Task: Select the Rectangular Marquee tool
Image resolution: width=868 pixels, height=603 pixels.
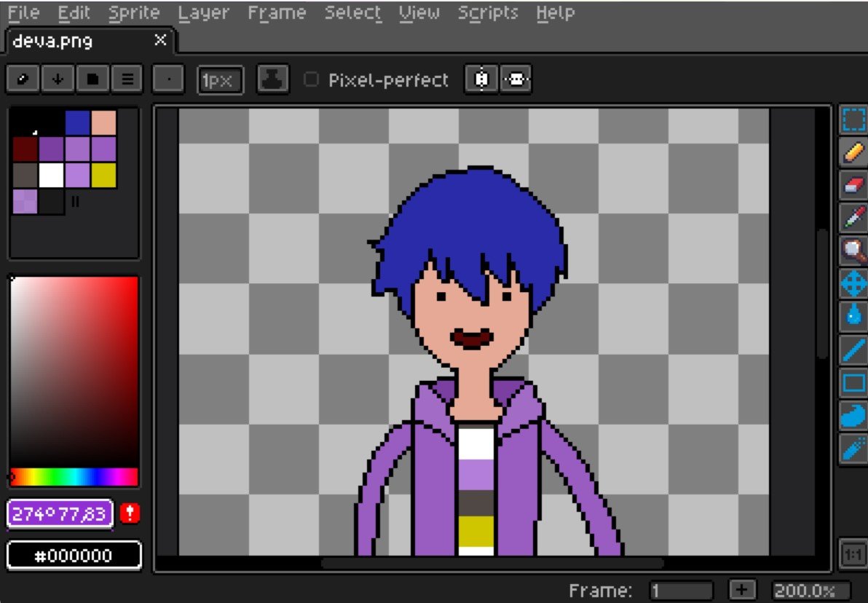Action: click(x=853, y=120)
